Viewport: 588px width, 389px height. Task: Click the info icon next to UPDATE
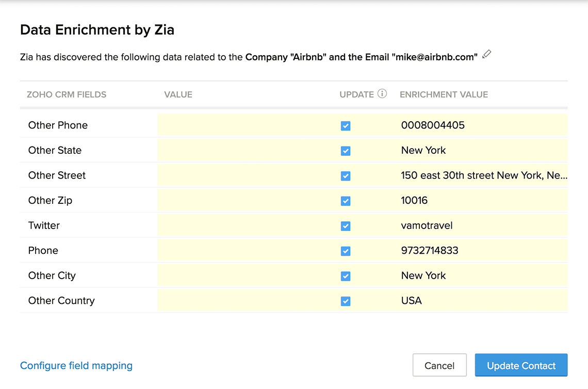[382, 94]
